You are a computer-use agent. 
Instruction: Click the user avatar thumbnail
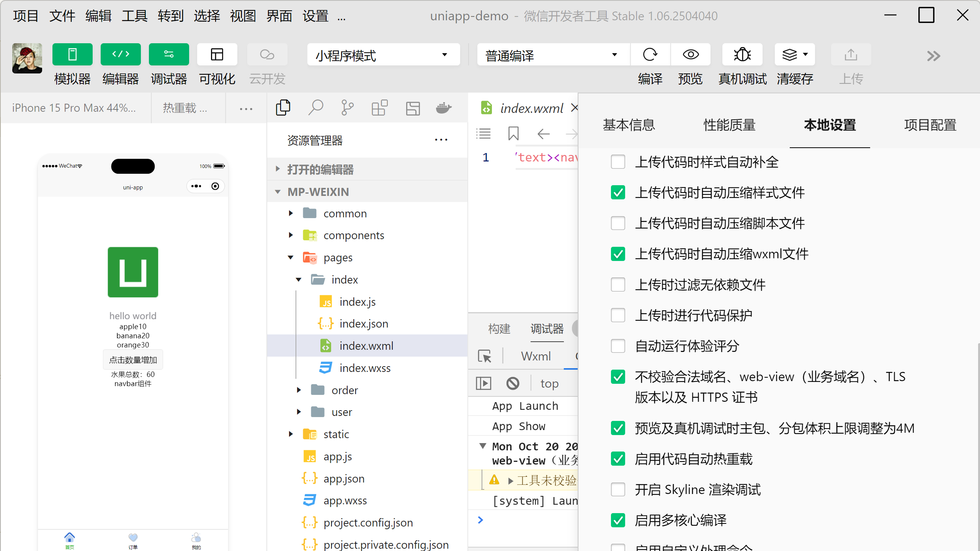(x=27, y=58)
